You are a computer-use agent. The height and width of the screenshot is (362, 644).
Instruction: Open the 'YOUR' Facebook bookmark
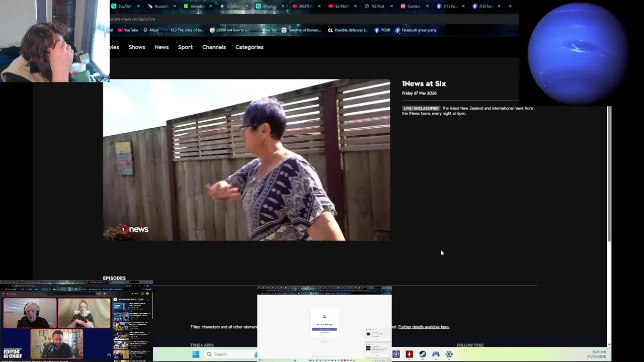382,30
